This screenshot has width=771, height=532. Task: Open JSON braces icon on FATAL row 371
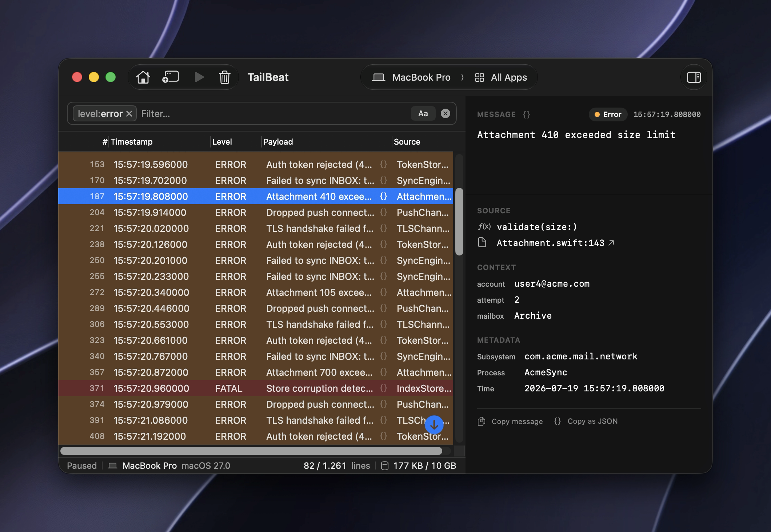coord(383,388)
